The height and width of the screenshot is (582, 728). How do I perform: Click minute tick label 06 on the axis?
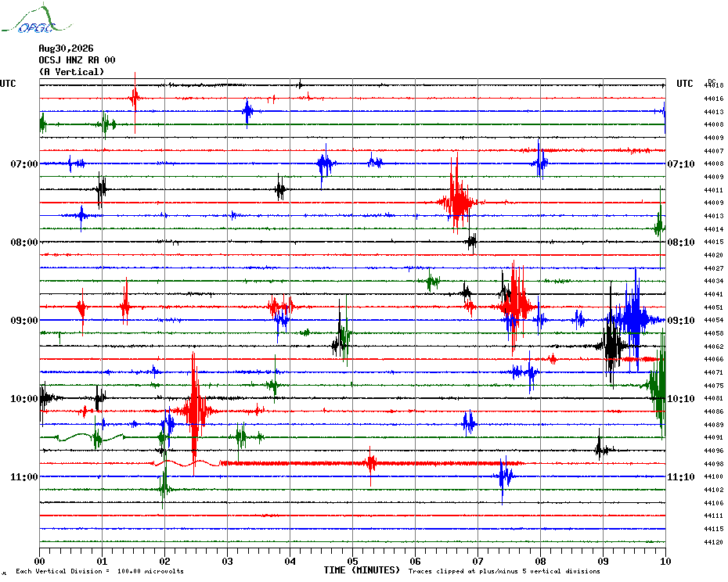coord(416,561)
